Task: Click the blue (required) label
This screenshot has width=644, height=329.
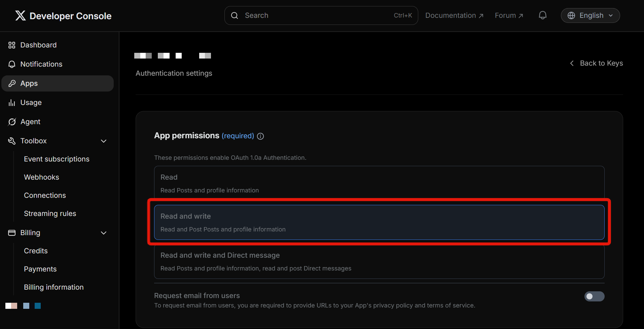Action: tap(238, 136)
